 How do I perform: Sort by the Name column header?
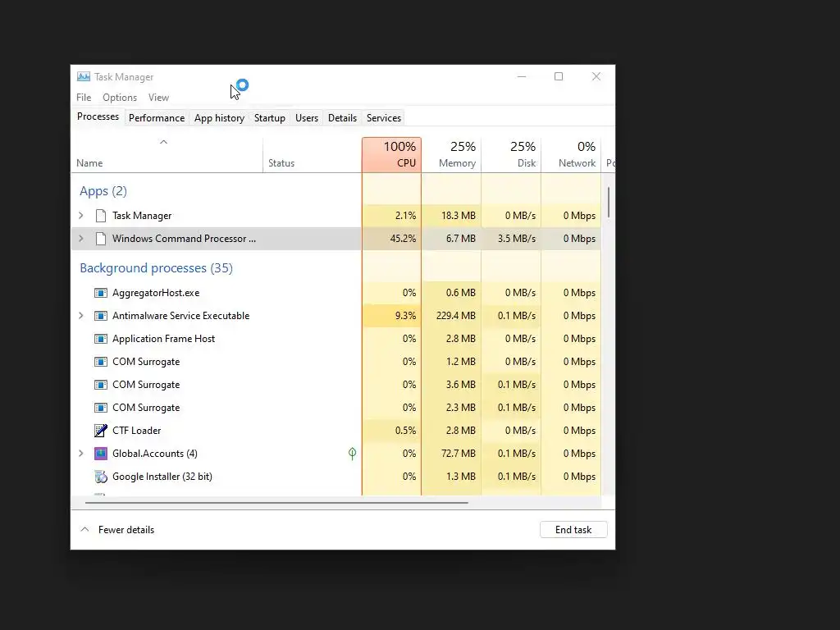click(167, 155)
